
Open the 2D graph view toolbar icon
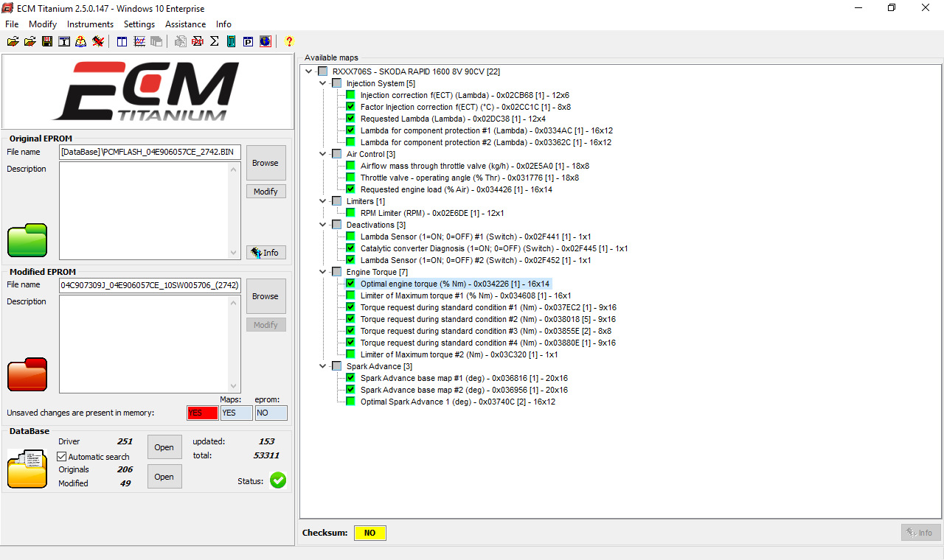pos(139,42)
